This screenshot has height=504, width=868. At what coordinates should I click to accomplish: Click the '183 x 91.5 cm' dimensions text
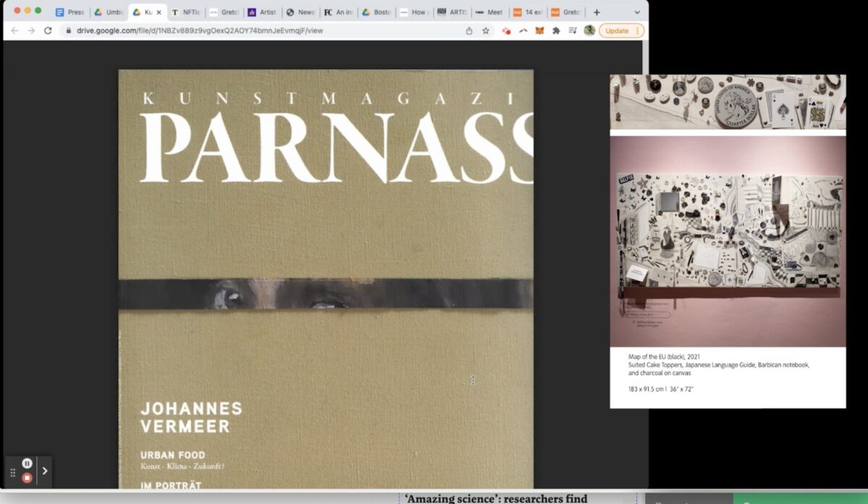click(661, 389)
